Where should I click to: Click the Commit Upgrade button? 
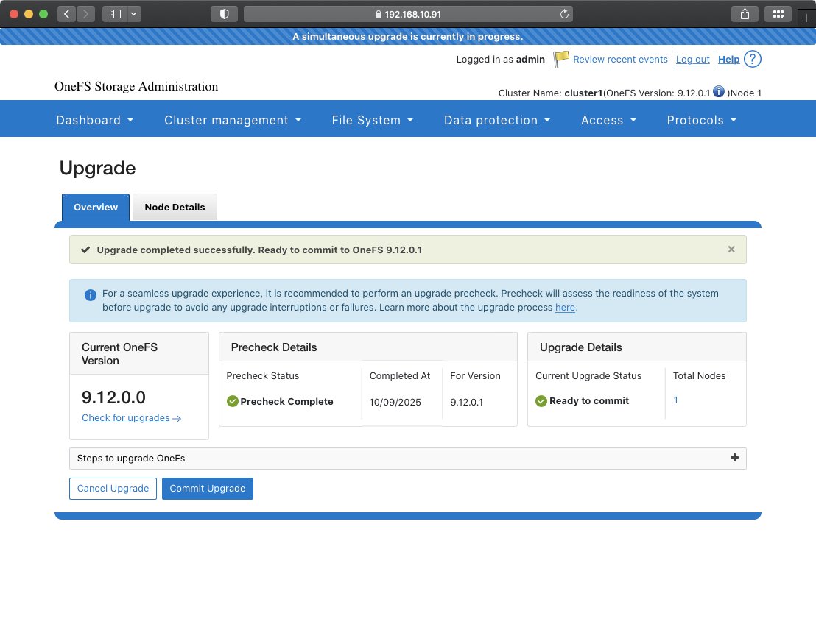coord(207,489)
